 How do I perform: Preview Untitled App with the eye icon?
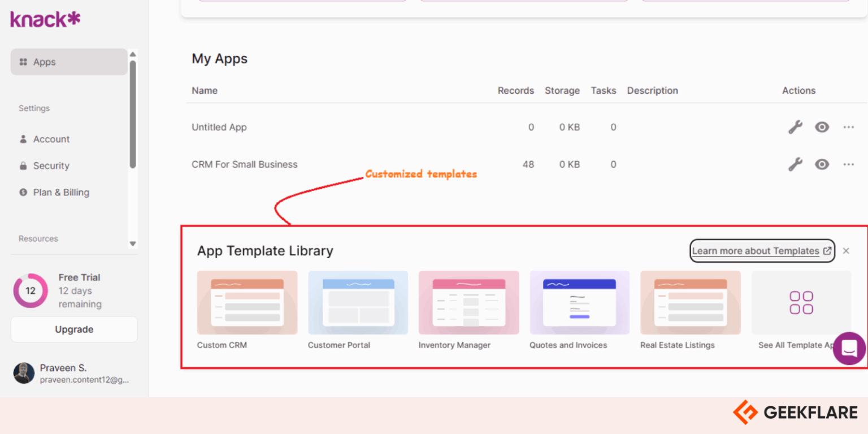tap(822, 127)
